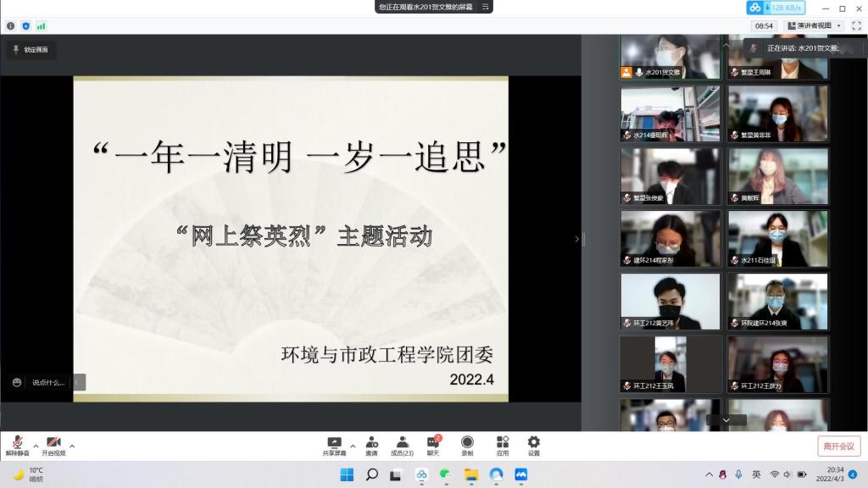Click the Record (录制) icon

[x=467, y=442]
